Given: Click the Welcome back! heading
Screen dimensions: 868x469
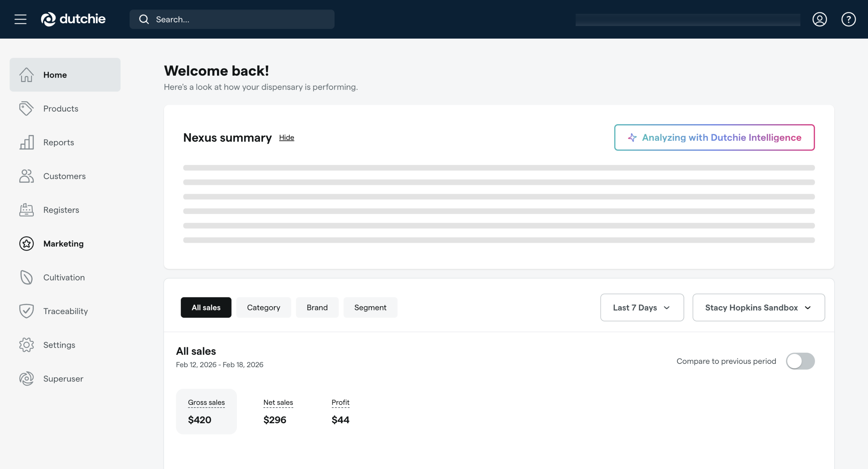Looking at the screenshot, I should click(216, 71).
